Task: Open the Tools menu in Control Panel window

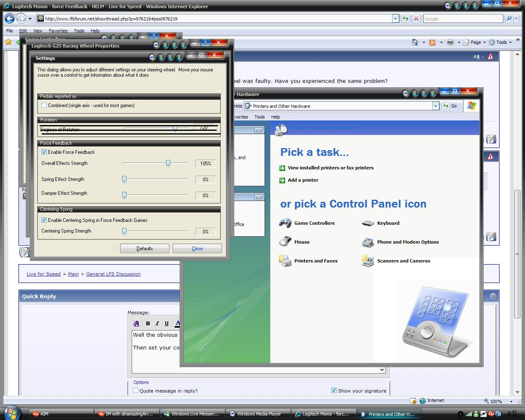Action: [259, 117]
